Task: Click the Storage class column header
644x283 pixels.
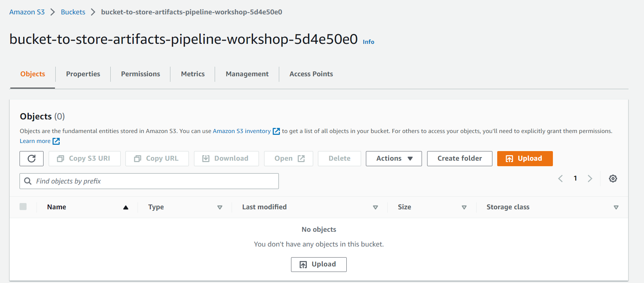Action: tap(508, 207)
